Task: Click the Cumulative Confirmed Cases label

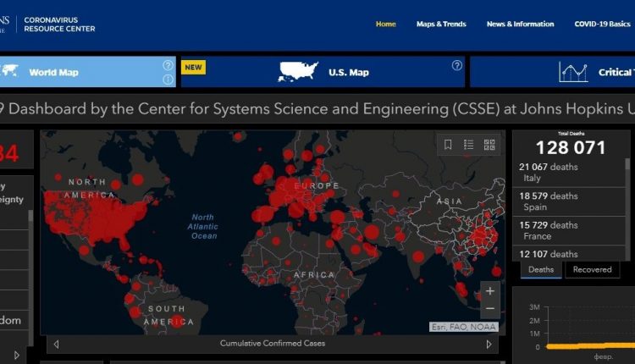Action: click(x=273, y=344)
